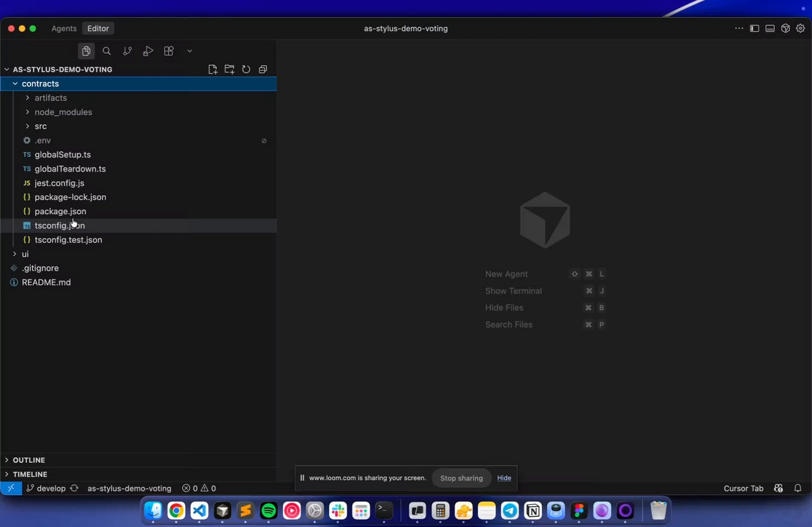
Task: Switch to the Editor tab
Action: (98, 29)
